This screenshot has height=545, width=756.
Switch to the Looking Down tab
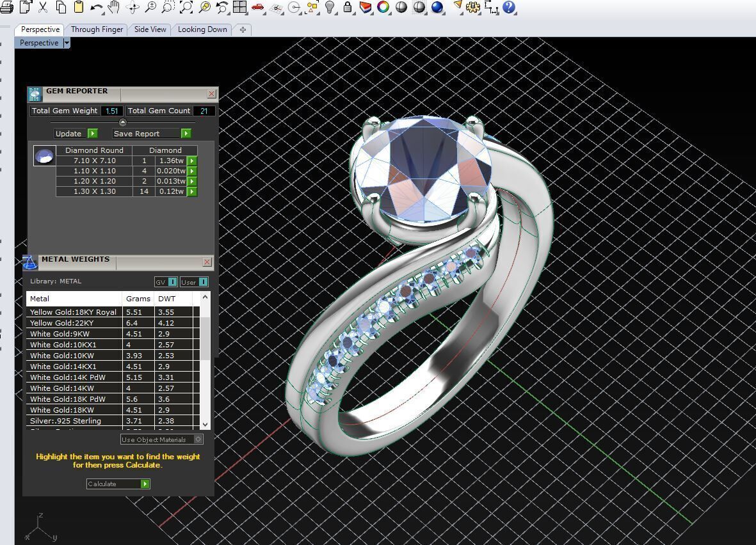(202, 29)
